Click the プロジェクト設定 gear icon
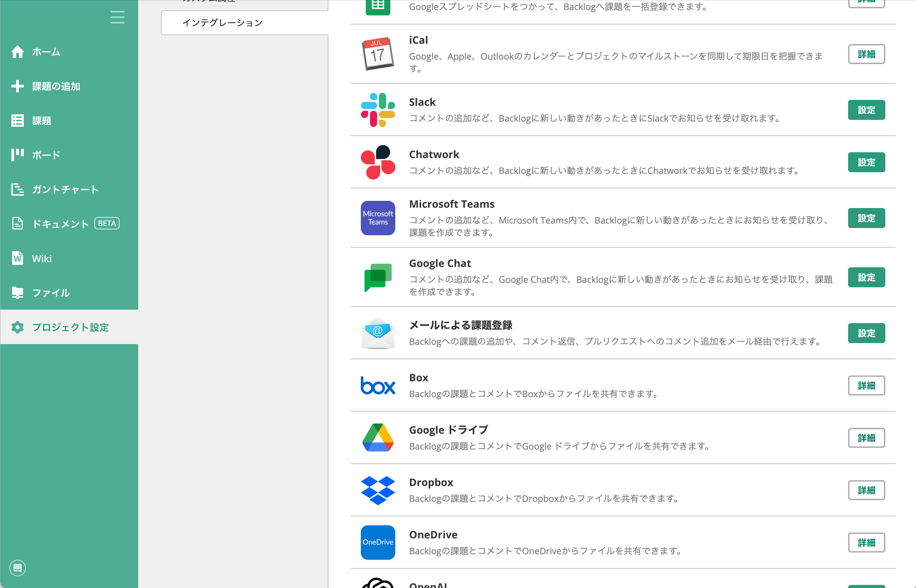Image resolution: width=916 pixels, height=588 pixels. (18, 327)
